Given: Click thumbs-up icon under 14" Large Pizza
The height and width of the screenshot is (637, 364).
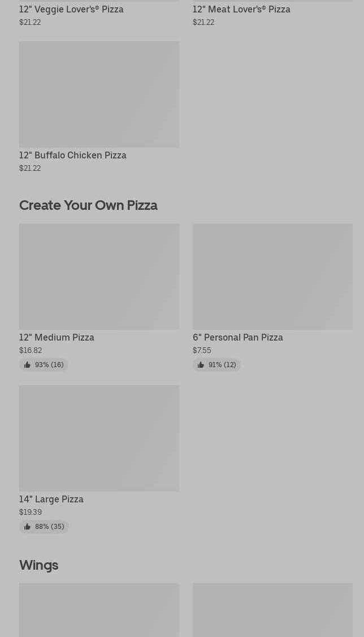Looking at the screenshot, I should tap(27, 527).
